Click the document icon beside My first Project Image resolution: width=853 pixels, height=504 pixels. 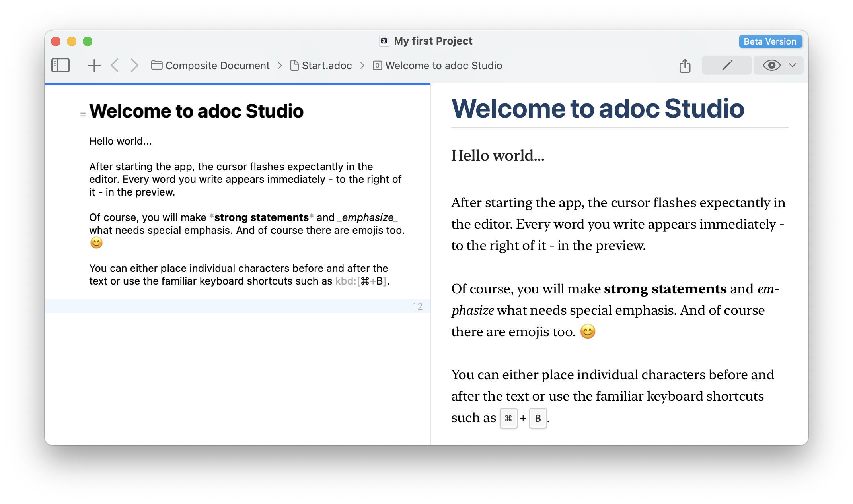click(384, 41)
